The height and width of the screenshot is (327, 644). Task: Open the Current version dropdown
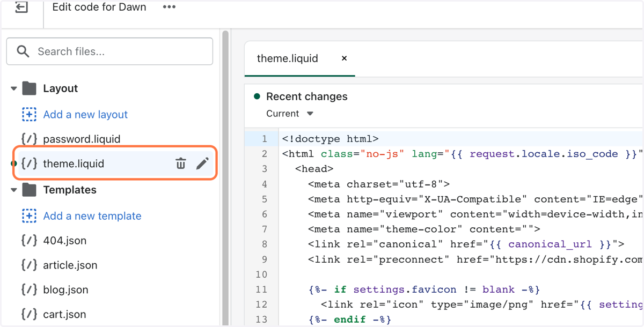(290, 114)
